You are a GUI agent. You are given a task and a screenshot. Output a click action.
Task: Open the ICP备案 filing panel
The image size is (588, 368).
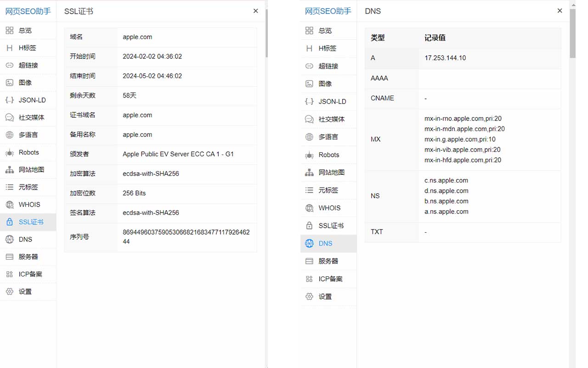click(28, 274)
